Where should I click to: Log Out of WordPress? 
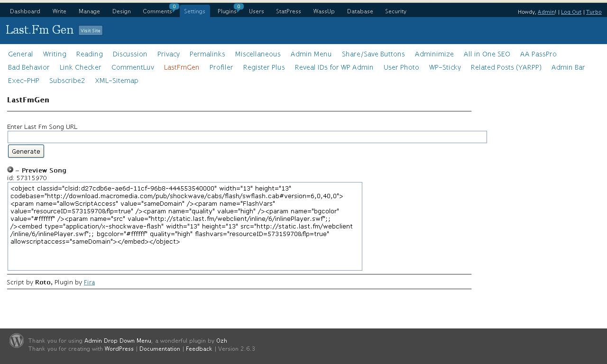(x=571, y=12)
